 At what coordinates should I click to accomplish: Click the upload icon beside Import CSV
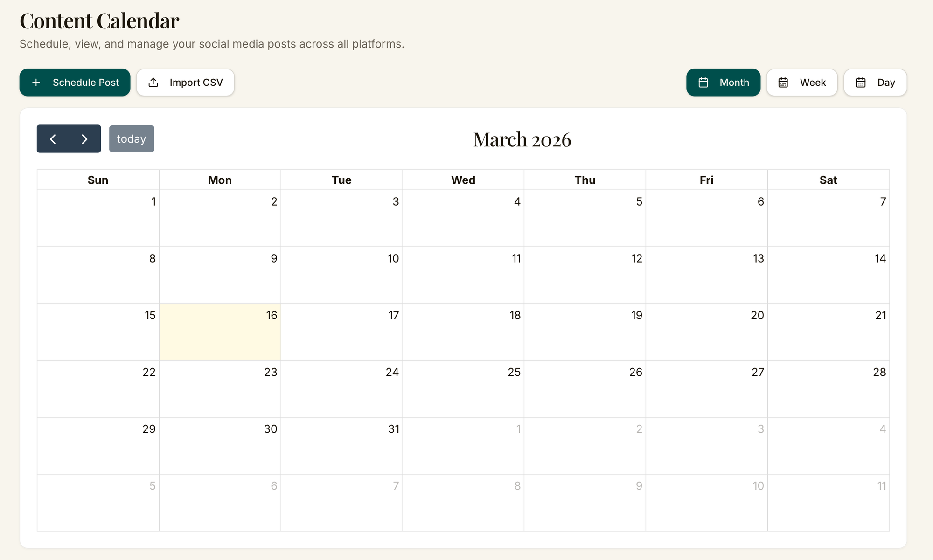(154, 82)
